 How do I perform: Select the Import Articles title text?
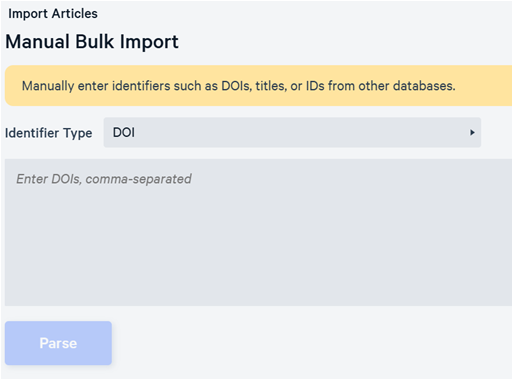click(53, 14)
